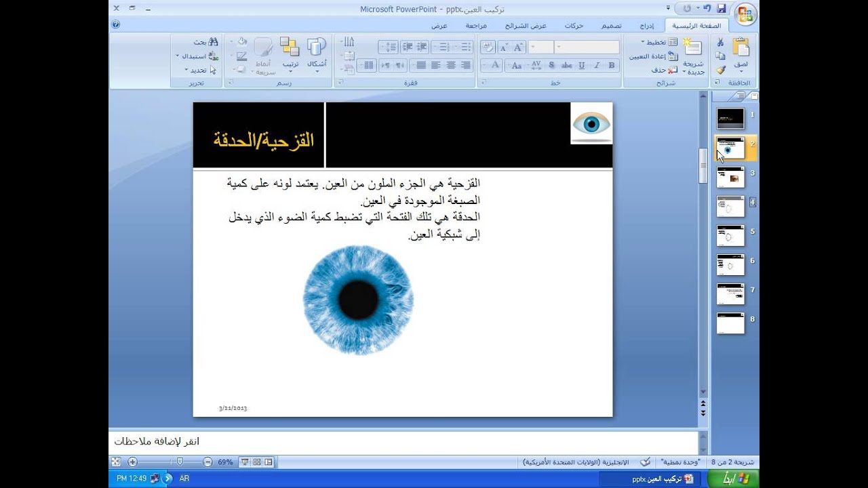Click the Undo icon in Quick Access Toolbar
868x488 pixels.
pos(707,8)
